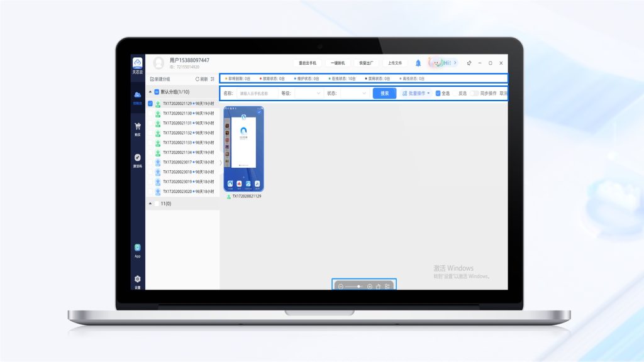
Task: Click the notification bell icon
Action: tap(418, 63)
